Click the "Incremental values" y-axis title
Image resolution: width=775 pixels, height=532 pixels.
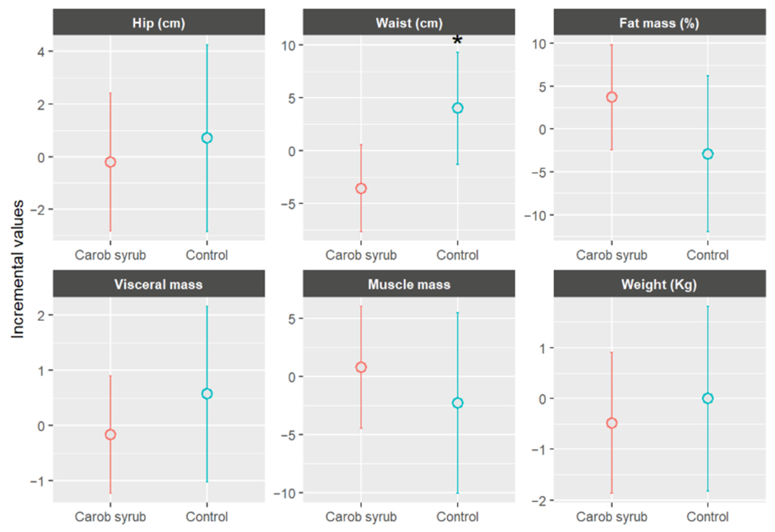[17, 269]
